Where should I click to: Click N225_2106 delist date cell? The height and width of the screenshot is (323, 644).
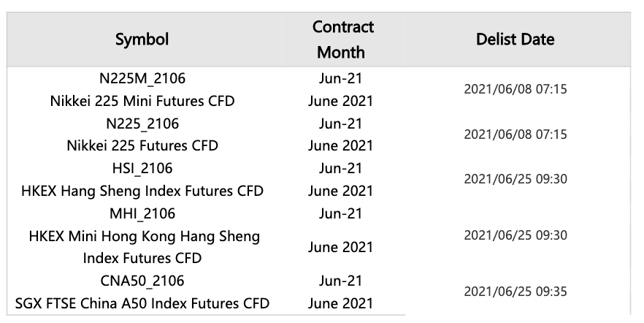pos(515,134)
